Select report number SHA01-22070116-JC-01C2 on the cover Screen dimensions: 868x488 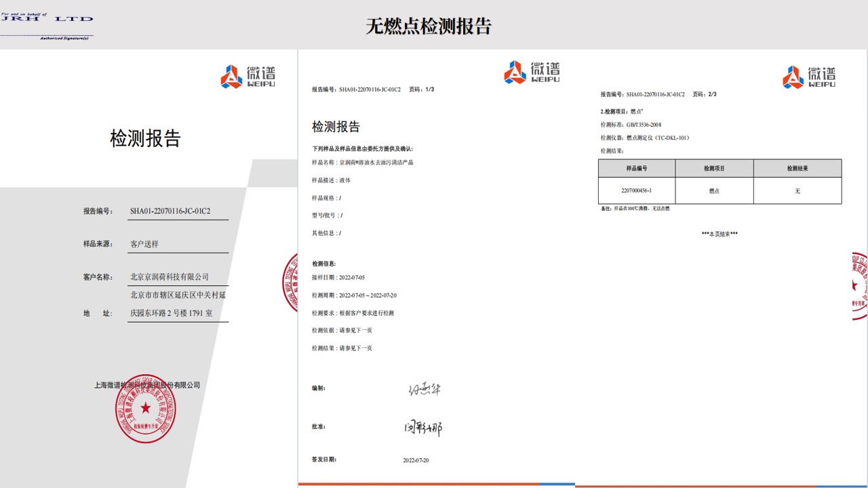(x=170, y=211)
